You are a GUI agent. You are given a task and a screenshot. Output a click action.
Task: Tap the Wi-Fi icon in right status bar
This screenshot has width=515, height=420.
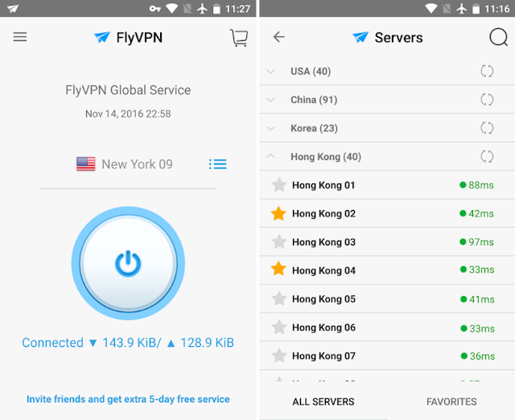tap(431, 9)
